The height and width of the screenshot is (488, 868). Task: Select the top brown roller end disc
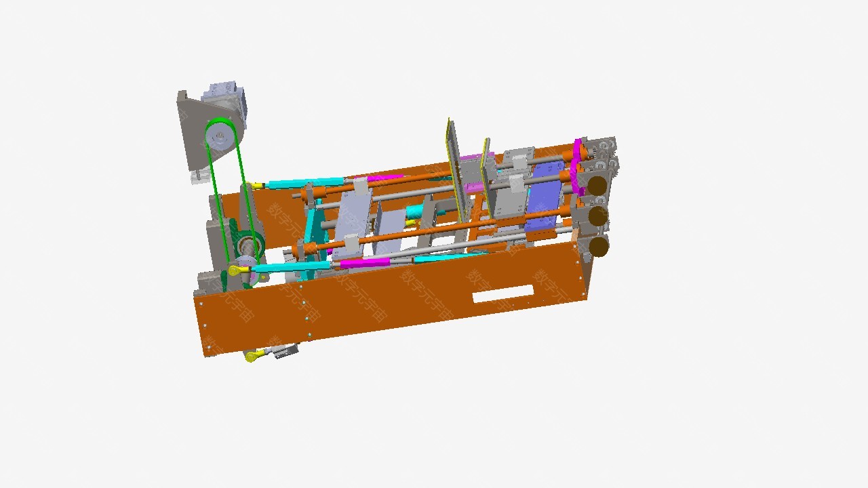coord(597,185)
